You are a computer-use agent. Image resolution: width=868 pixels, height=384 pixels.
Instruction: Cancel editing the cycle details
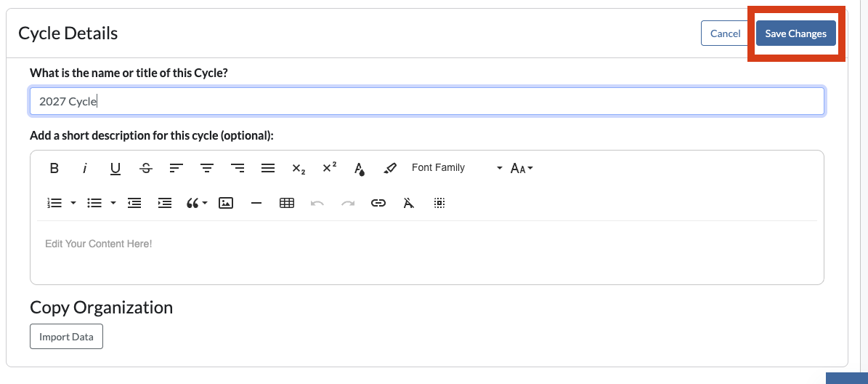(x=725, y=33)
